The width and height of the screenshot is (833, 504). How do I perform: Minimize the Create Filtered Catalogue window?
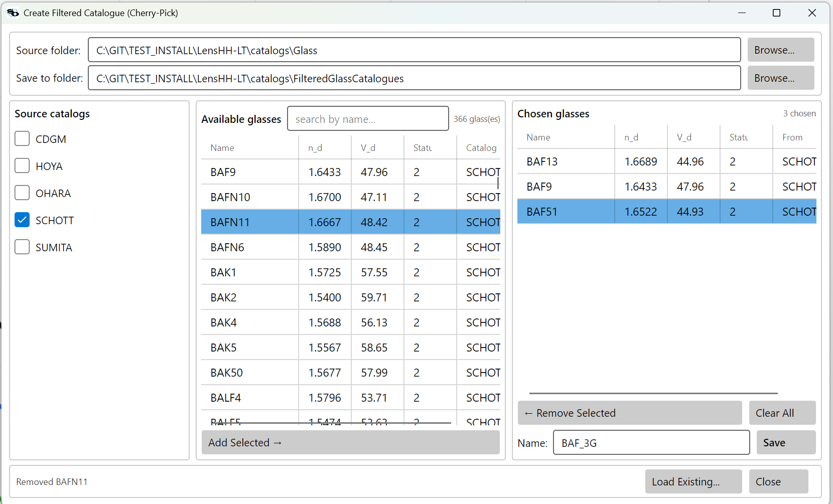(742, 13)
